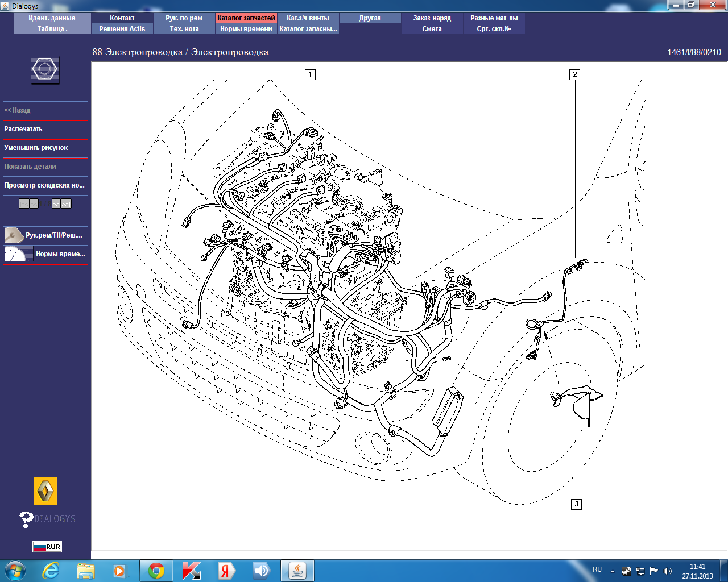The height and width of the screenshot is (582, 728).
Task: Open the Разные мат-лы tab
Action: pyautogui.click(x=494, y=18)
